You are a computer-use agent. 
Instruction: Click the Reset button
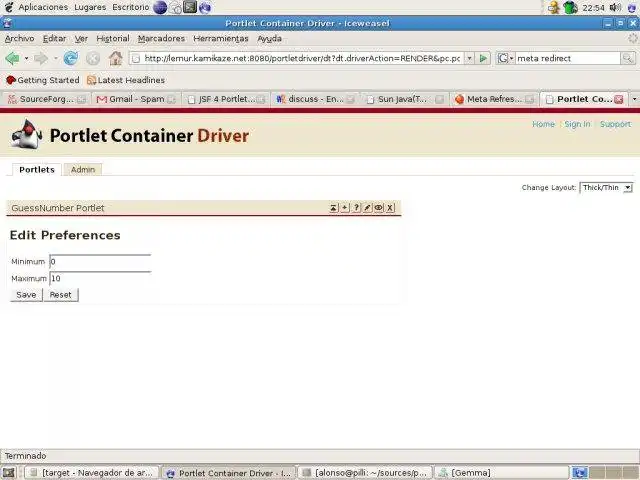coord(60,295)
